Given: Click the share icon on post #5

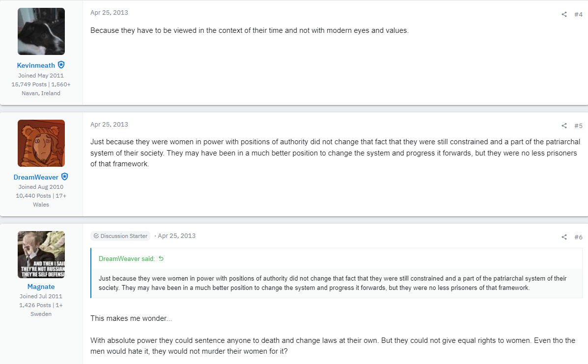Looking at the screenshot, I should pos(564,126).
